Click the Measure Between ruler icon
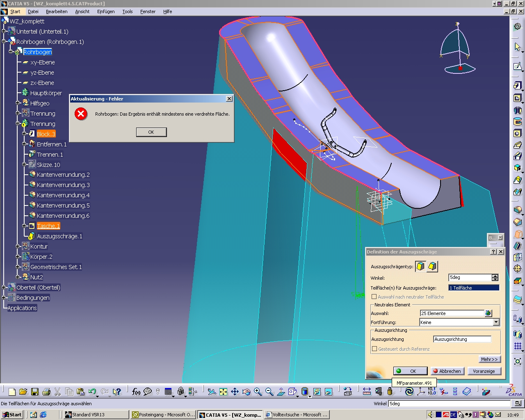Viewport: 525px width, 420px height. [x=367, y=392]
